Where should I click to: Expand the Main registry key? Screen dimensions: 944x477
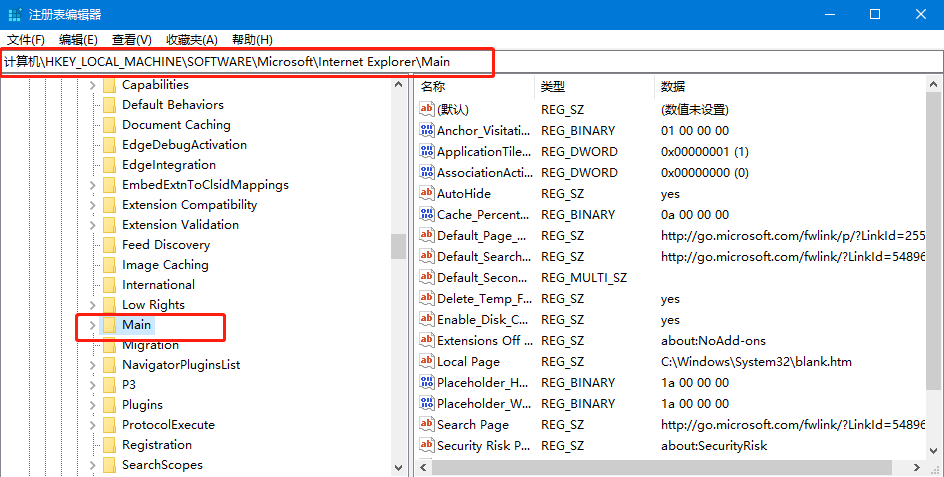coord(92,325)
